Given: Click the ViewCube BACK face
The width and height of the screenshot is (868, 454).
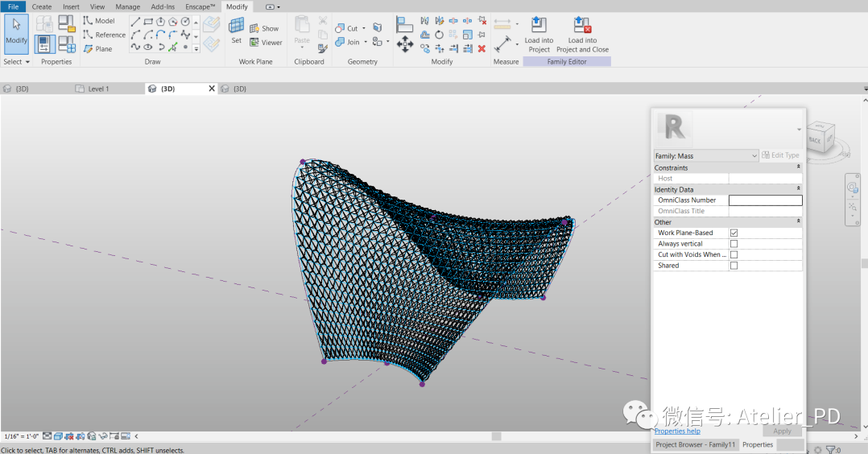Looking at the screenshot, I should pyautogui.click(x=815, y=140).
